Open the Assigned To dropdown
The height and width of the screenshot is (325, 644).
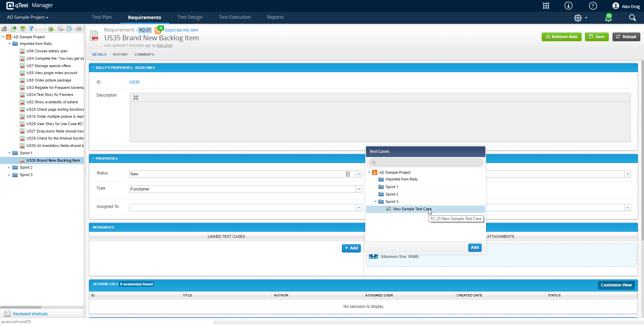click(x=359, y=208)
